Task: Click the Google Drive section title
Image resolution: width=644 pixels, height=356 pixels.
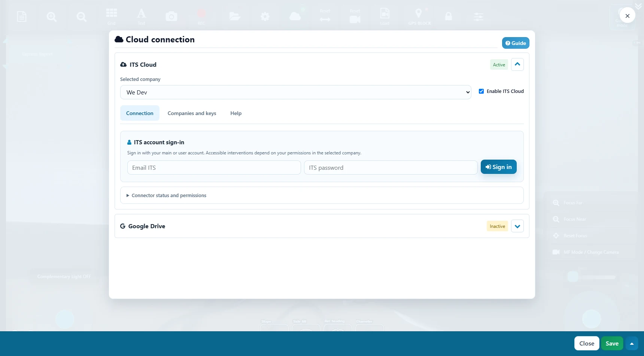Action: click(x=147, y=226)
